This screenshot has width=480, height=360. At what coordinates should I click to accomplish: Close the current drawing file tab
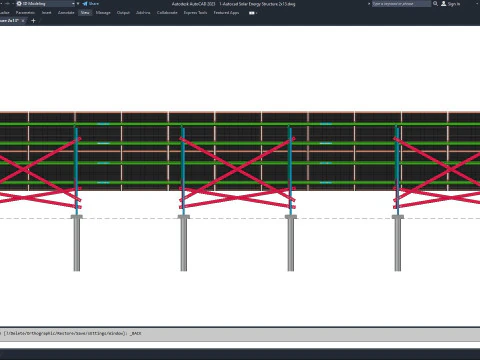[23, 21]
